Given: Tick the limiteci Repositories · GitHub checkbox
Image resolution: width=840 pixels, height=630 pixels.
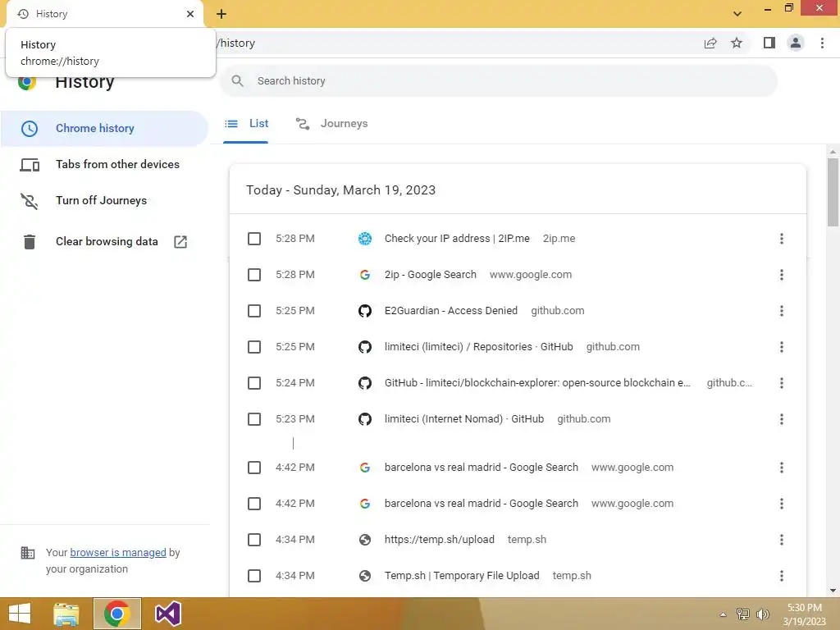Looking at the screenshot, I should tap(254, 347).
